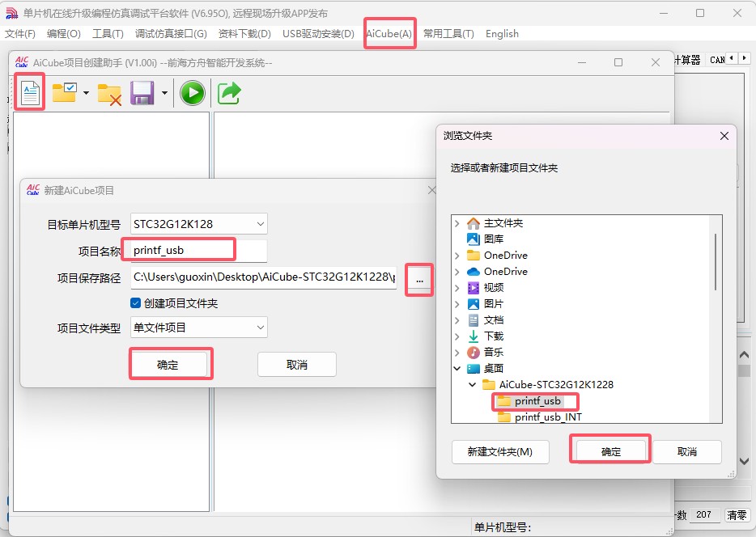Select the 图片 pictures icon

point(474,304)
